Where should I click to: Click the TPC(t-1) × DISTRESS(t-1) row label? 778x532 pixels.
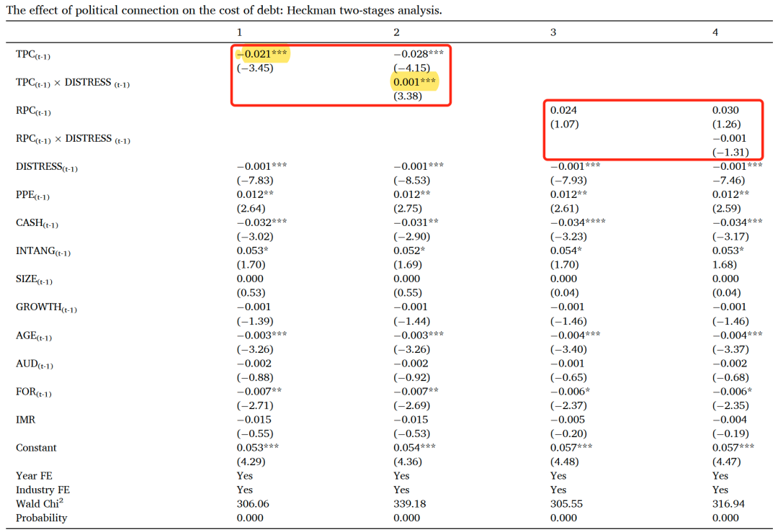click(x=73, y=83)
